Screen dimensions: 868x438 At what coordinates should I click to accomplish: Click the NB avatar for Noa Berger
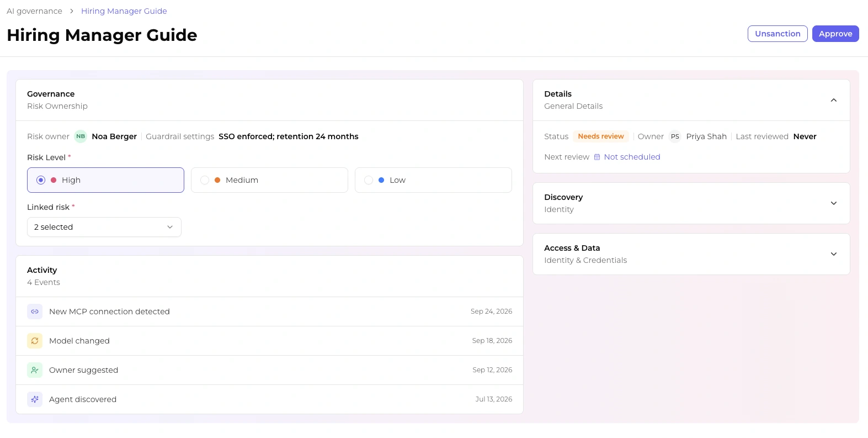pos(81,136)
